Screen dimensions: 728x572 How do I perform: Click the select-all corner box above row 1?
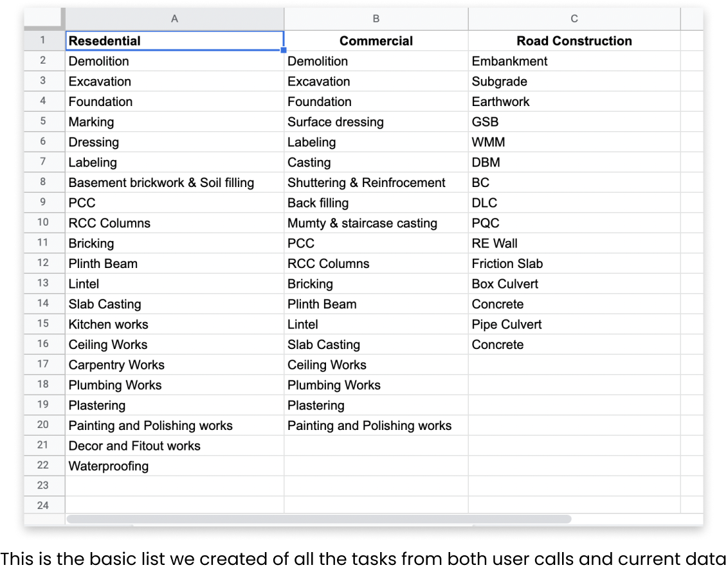tap(44, 19)
